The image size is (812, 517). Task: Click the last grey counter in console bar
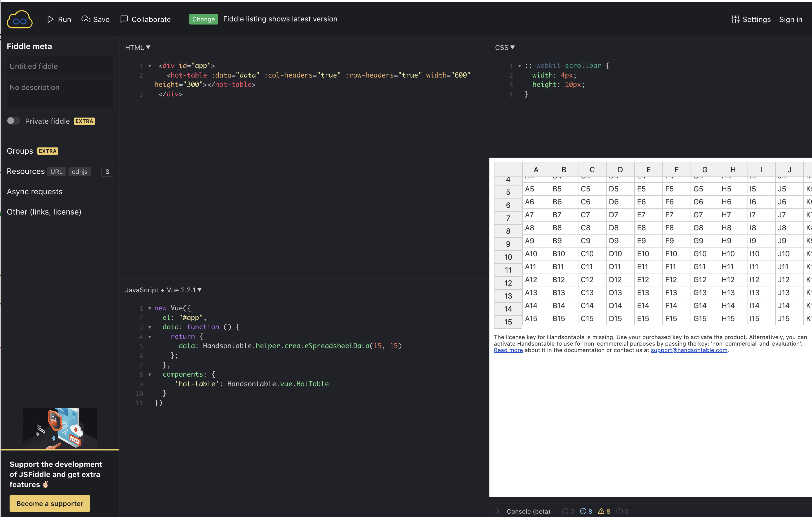(622, 511)
